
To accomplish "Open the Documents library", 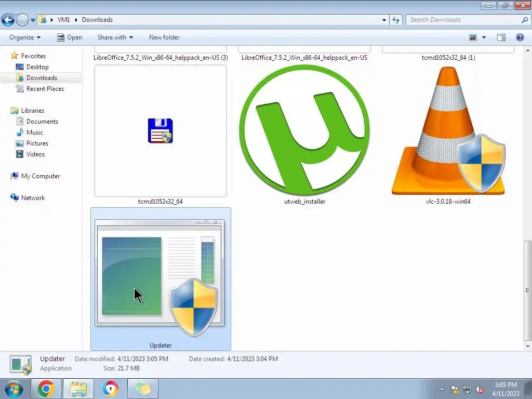I will (42, 122).
